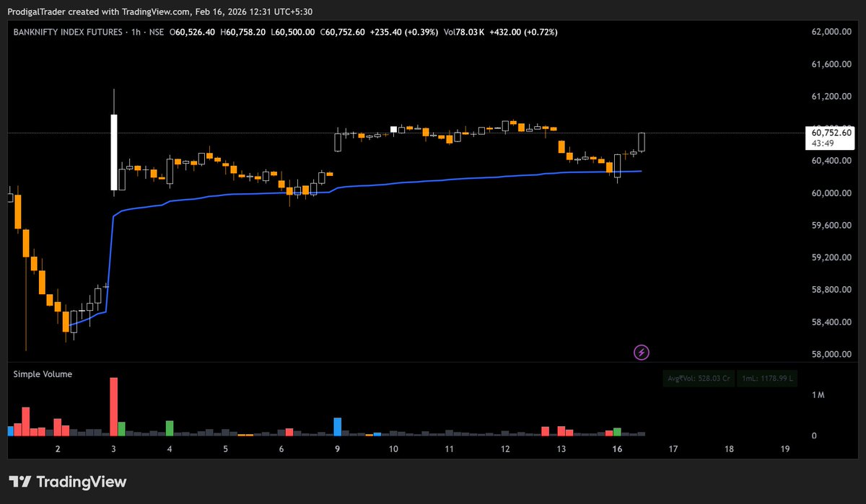Click the 1 M volume scale label
Screen dimensions: 866x504
[818, 395]
